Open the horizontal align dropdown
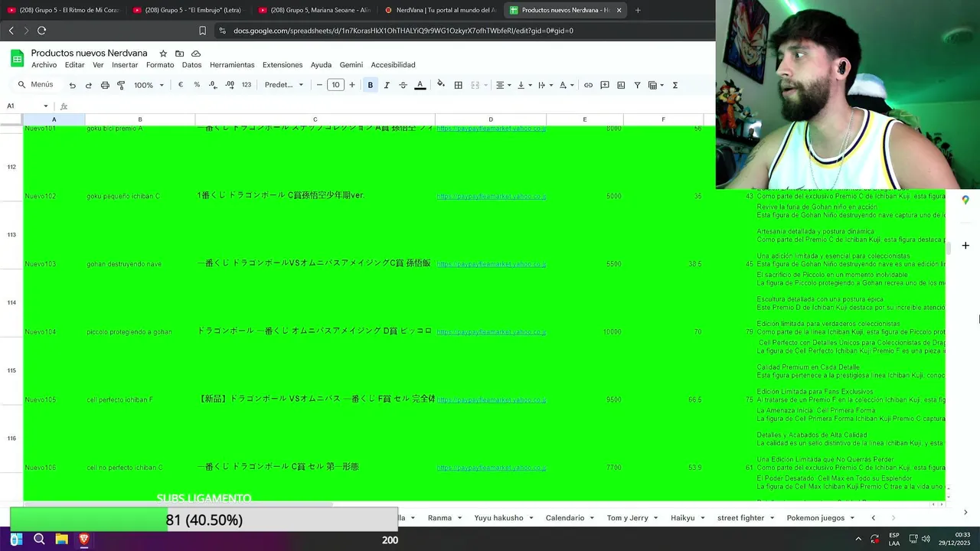This screenshot has height=551, width=980. click(x=504, y=85)
